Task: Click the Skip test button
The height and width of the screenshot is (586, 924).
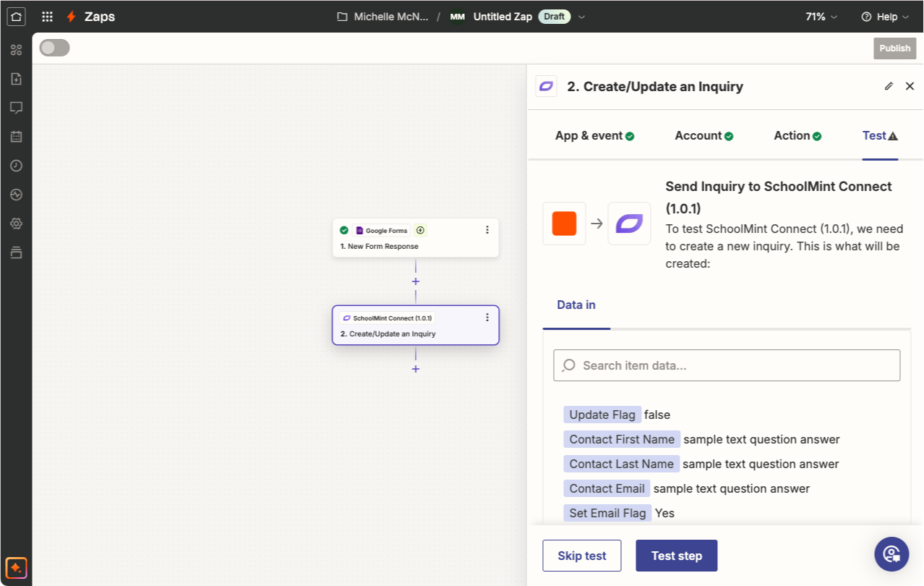Action: 582,556
